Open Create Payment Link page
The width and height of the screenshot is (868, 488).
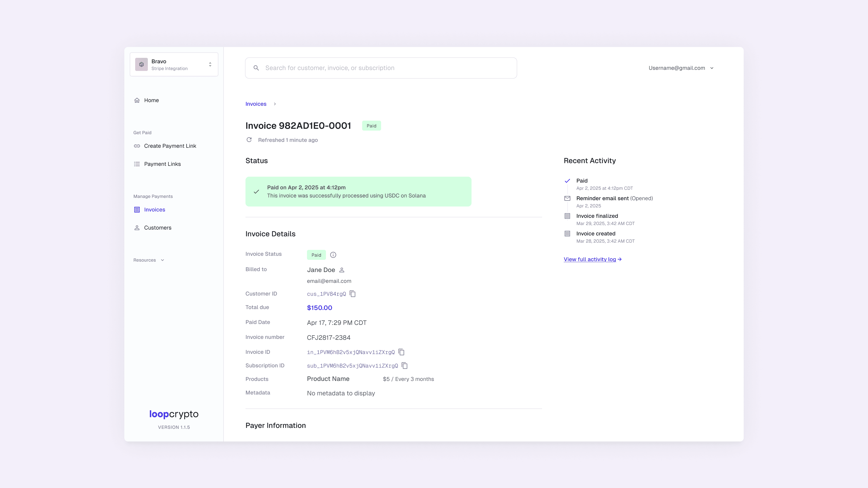point(170,146)
